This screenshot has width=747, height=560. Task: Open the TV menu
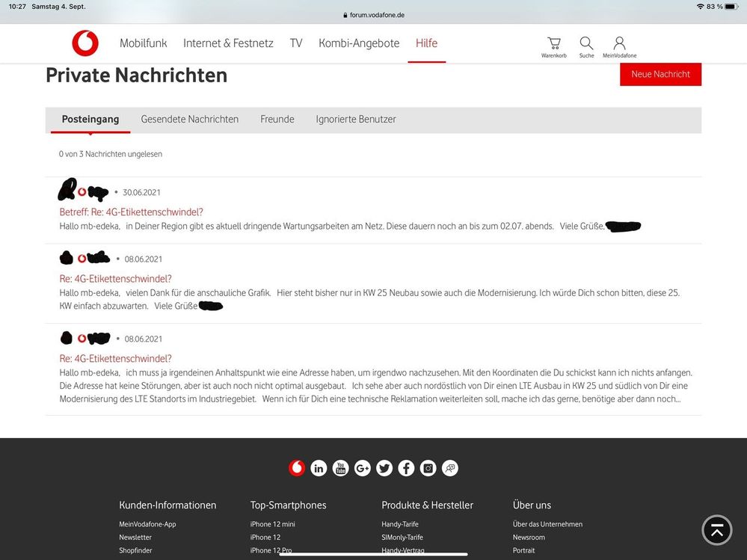(x=296, y=43)
